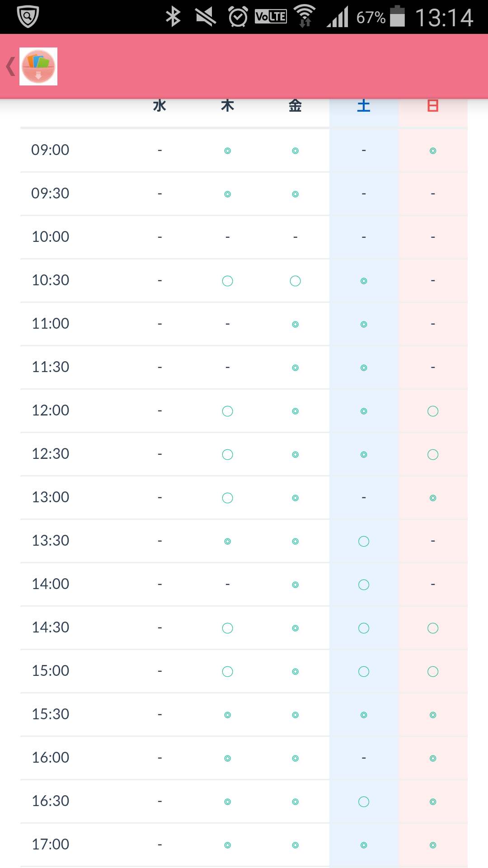Open the alarm icon in status bar
This screenshot has width=488, height=868.
coord(238,17)
